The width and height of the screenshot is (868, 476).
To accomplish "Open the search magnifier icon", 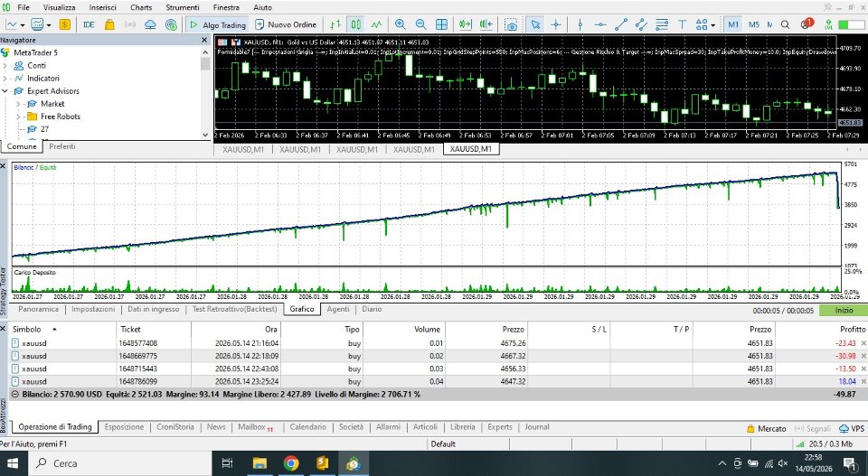I will 785,24.
